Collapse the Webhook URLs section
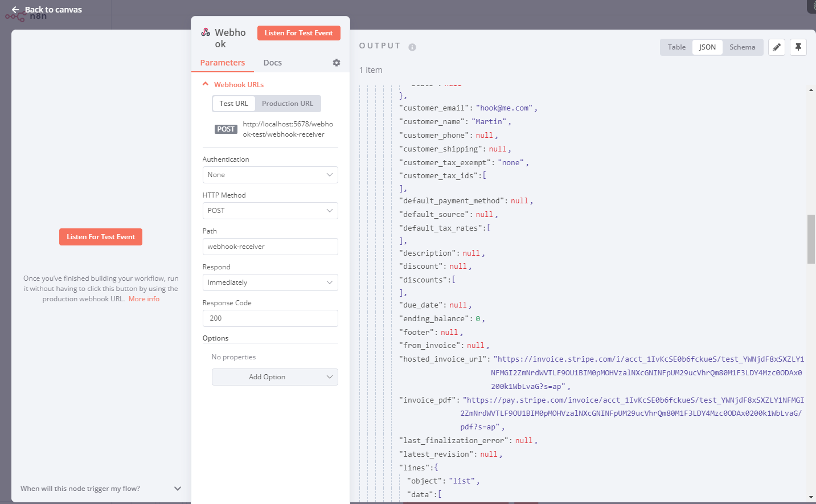 [206, 84]
